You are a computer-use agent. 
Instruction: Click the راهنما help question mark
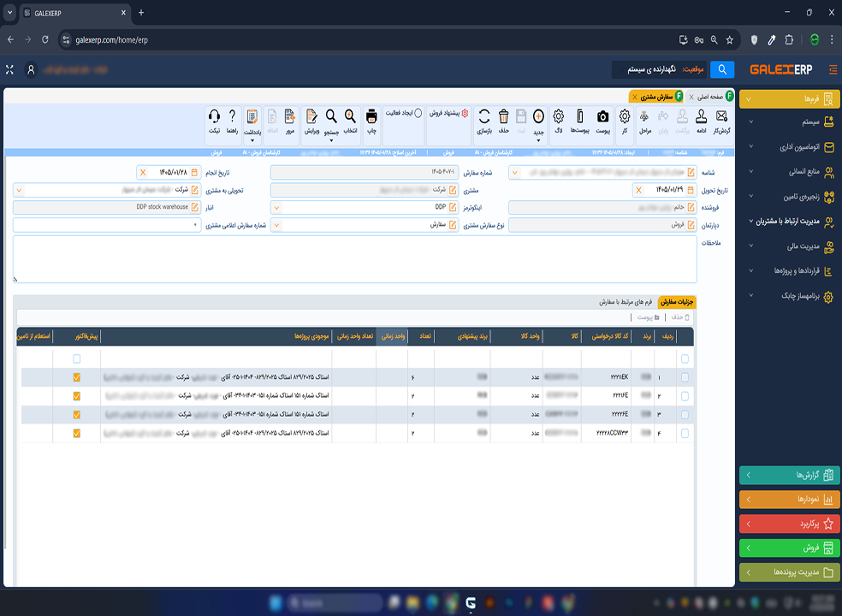click(x=232, y=116)
